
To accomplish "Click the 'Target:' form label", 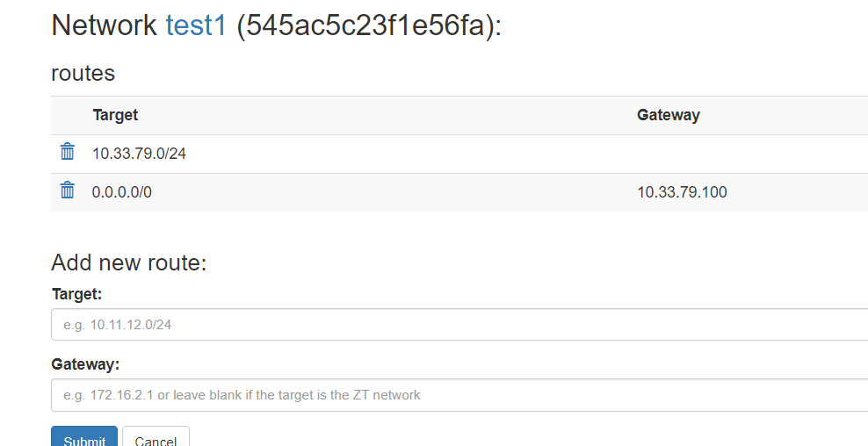I will point(76,294).
